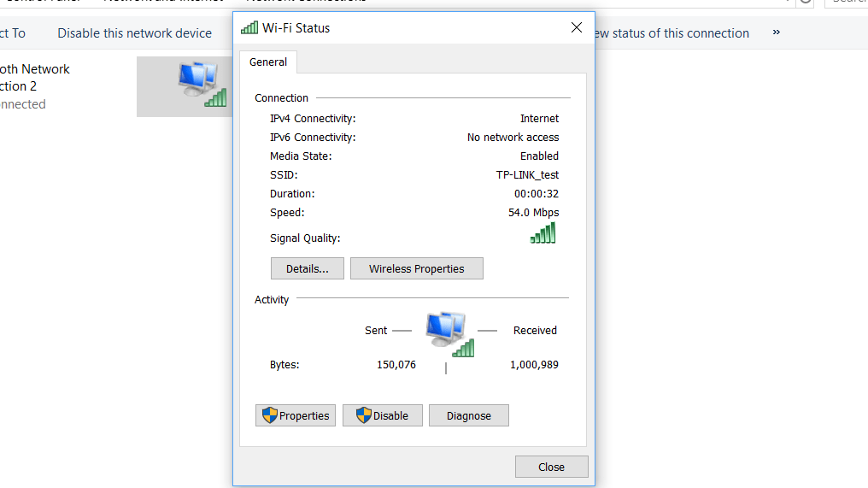Click the Signal Quality label
868x488 pixels.
point(305,238)
